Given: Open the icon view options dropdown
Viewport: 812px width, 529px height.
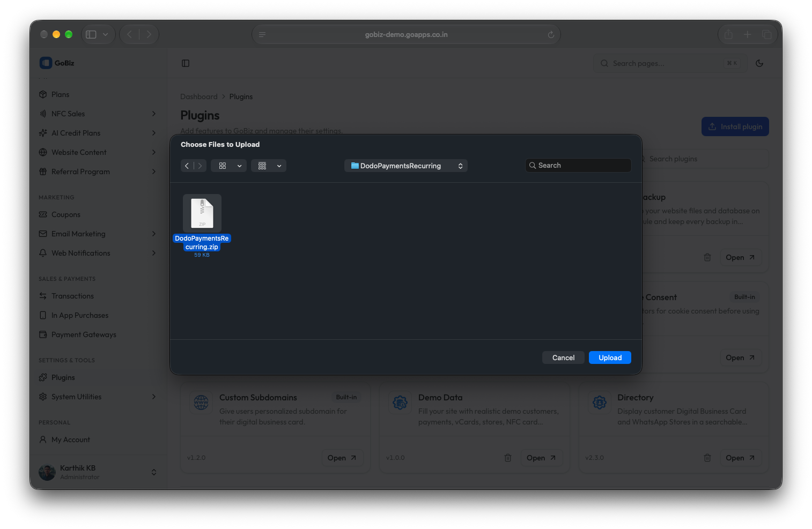Looking at the screenshot, I should click(229, 166).
